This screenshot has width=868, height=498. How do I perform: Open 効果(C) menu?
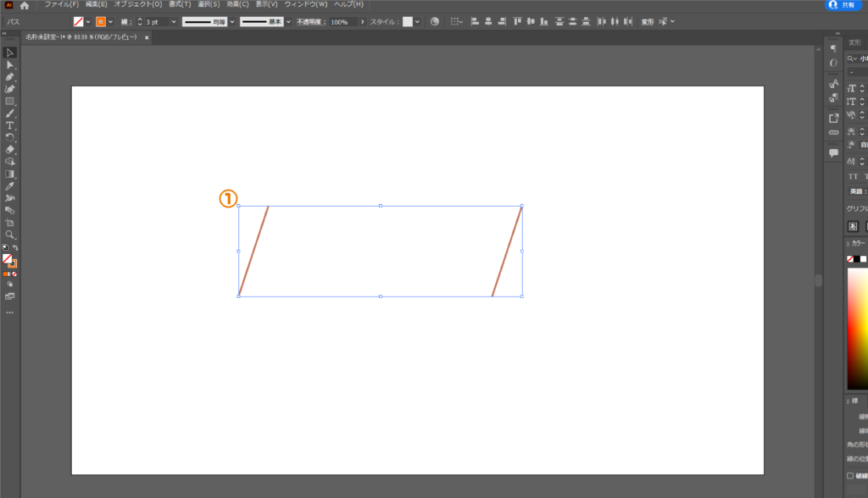[237, 4]
